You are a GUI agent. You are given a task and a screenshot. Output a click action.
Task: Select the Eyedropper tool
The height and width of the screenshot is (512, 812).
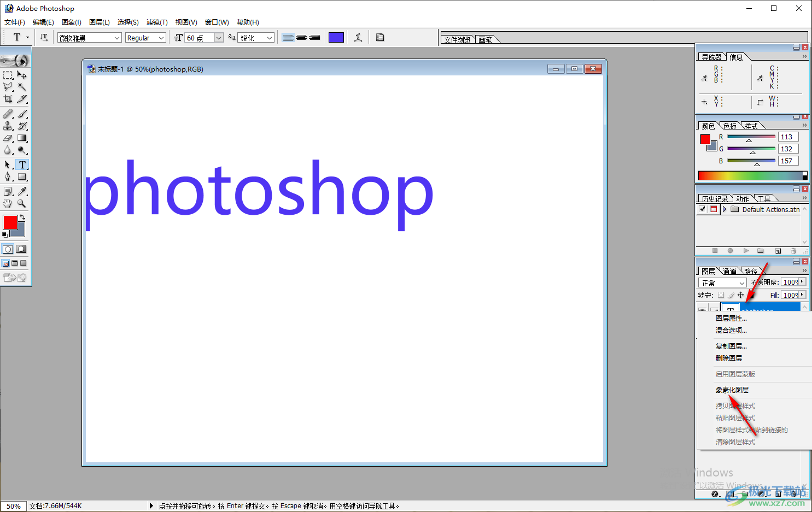point(22,191)
